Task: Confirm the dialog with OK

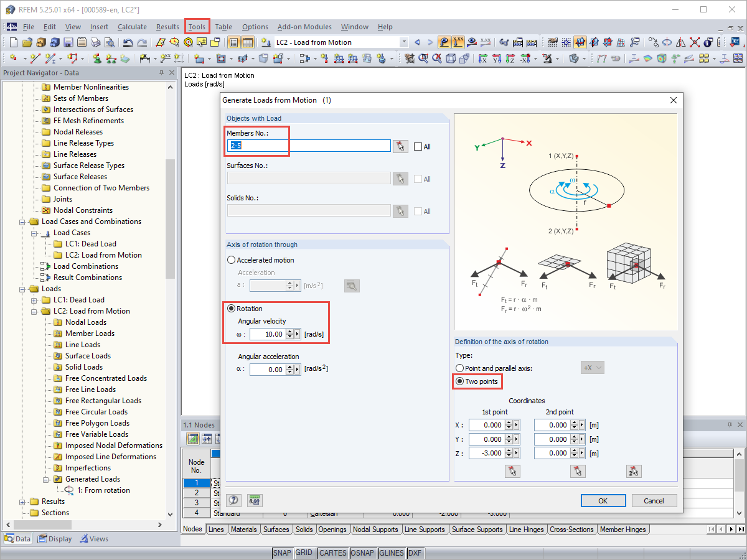Action: click(603, 501)
